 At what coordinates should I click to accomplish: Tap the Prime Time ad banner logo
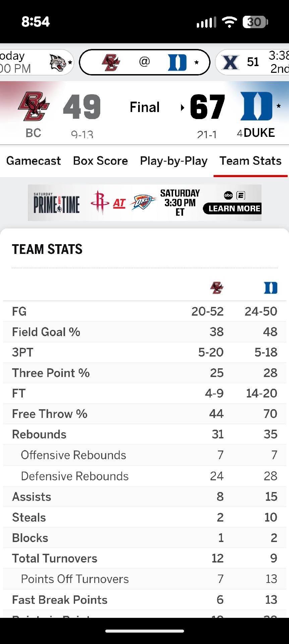click(x=57, y=203)
